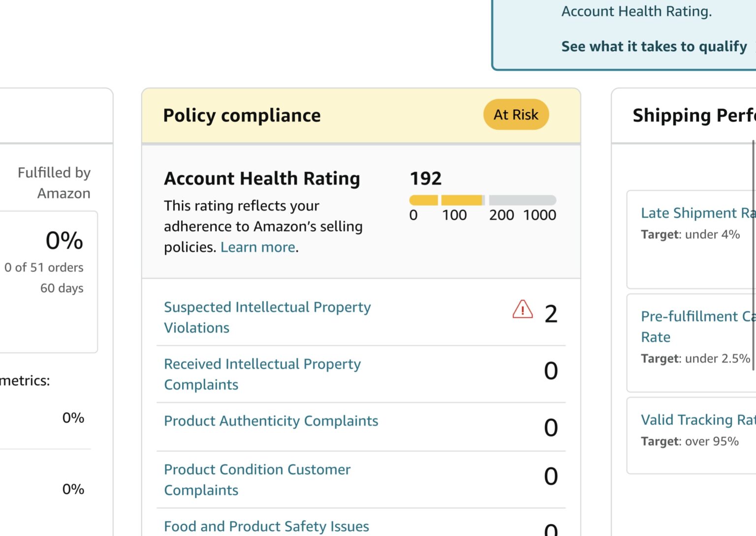Click the Account Health Rating progress bar
This screenshot has height=536, width=756.
483,200
